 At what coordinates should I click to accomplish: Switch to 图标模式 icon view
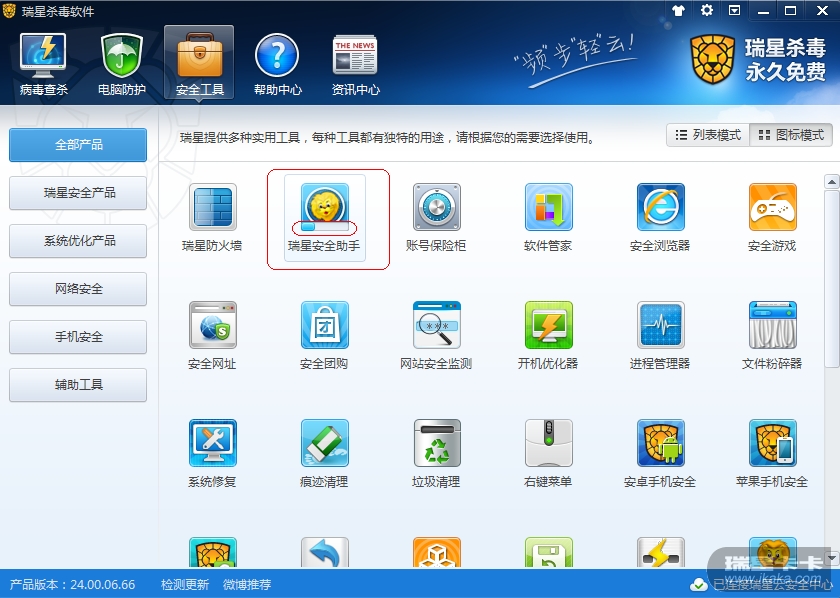click(791, 135)
